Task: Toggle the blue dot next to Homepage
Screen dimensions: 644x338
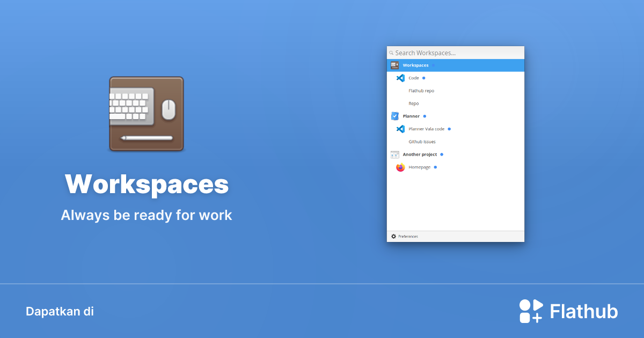Action: (435, 167)
